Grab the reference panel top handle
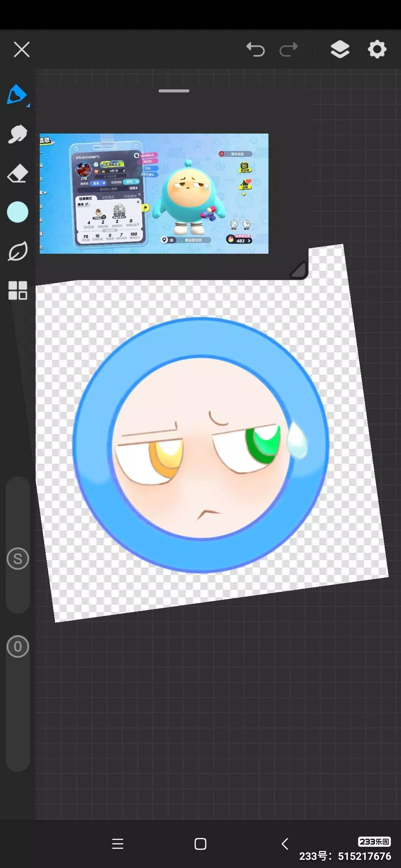The height and width of the screenshot is (868, 401). pos(174,91)
